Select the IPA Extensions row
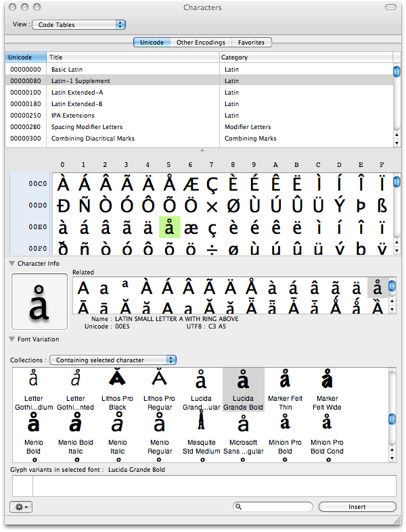This screenshot has height=532, width=406. 199,116
